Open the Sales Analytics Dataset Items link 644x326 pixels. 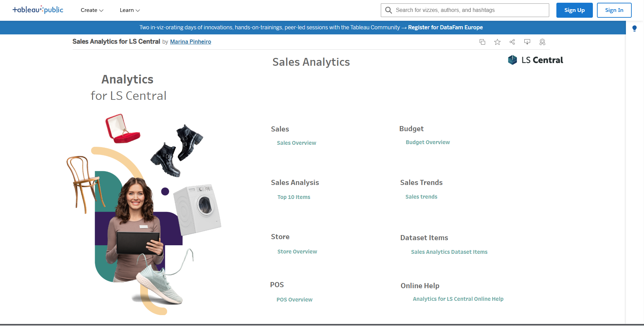[x=449, y=252]
